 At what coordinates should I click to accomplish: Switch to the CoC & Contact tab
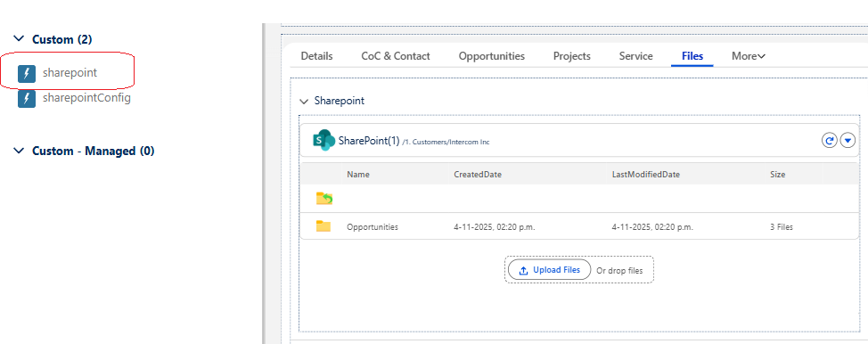pos(396,56)
